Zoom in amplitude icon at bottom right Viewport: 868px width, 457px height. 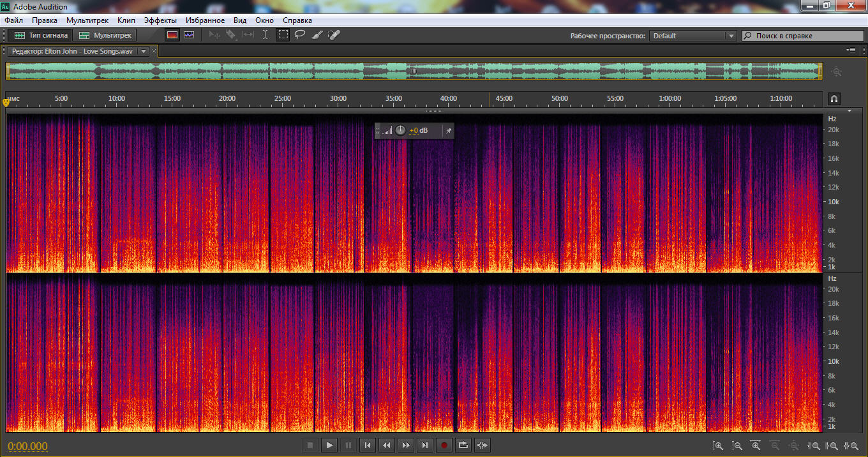[718, 446]
